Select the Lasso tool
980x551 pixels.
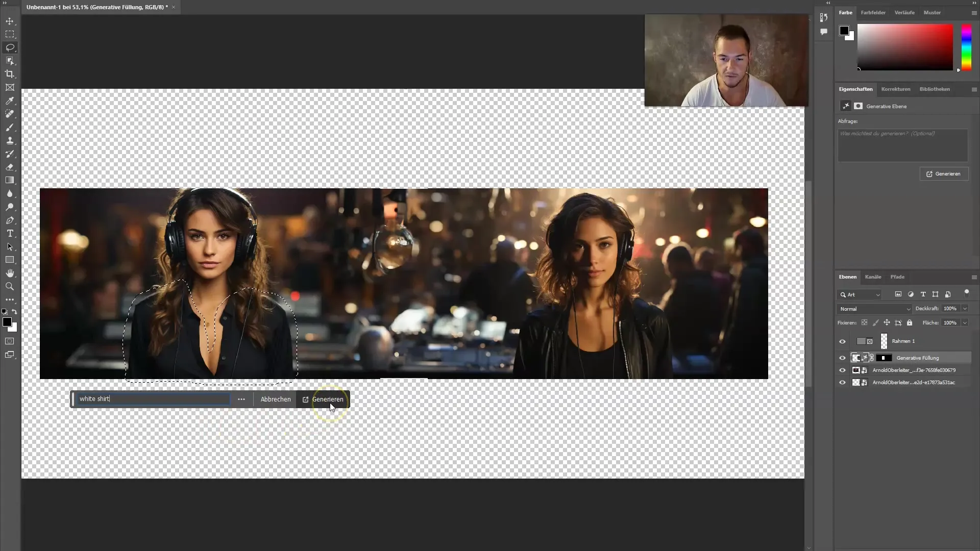coord(10,47)
